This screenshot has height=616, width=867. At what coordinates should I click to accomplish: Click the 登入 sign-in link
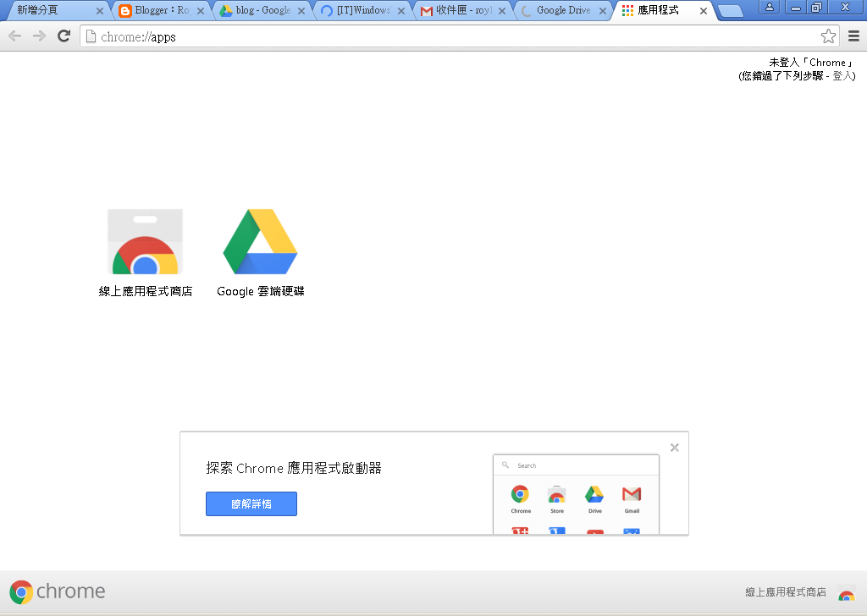(x=842, y=75)
